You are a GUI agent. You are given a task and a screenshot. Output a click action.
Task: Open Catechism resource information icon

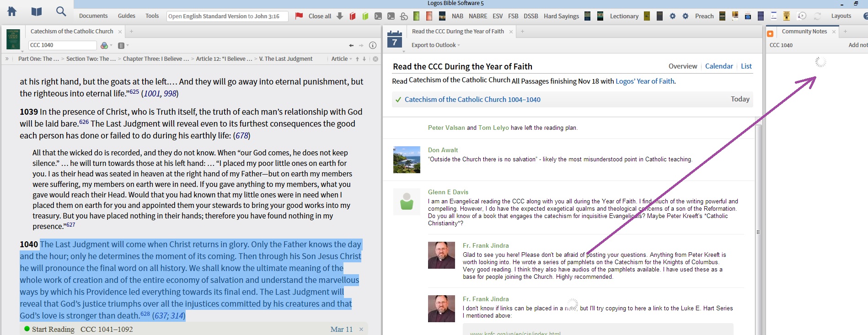373,45
